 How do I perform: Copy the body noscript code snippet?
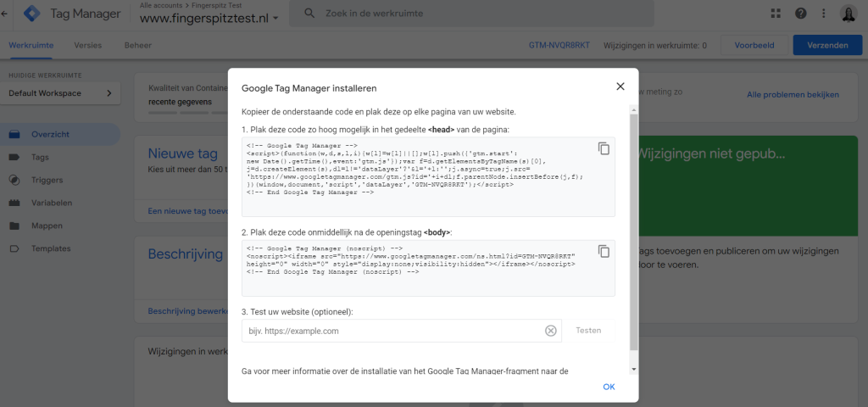click(604, 251)
